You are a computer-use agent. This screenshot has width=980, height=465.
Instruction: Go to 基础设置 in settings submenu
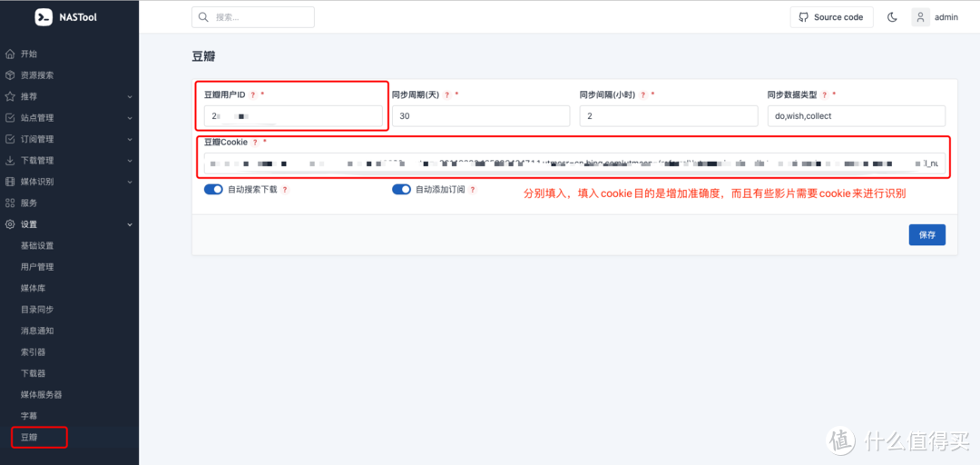tap(37, 246)
